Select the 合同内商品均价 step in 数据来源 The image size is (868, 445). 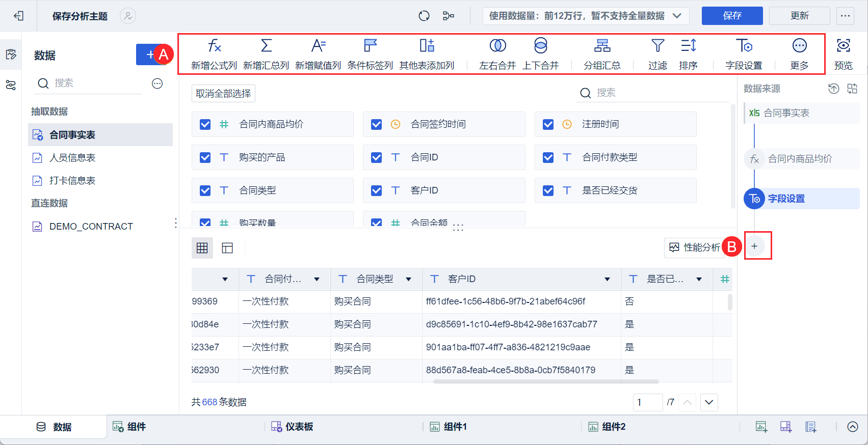pos(802,159)
